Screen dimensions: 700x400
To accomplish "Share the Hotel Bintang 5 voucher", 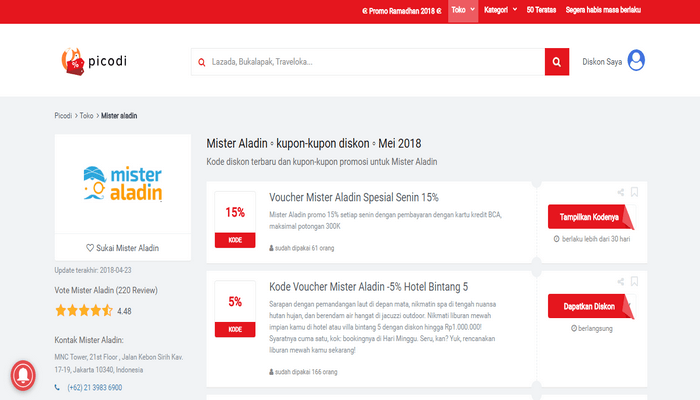I will click(621, 282).
